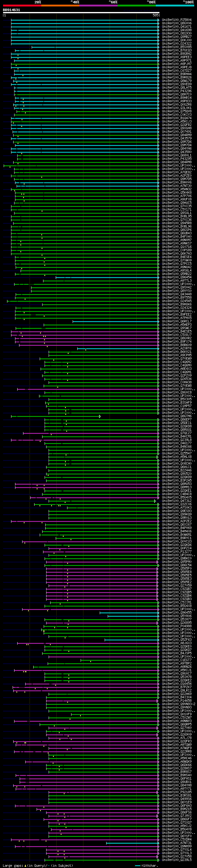Image resolution: width=197 pixels, height=868 pixels.
Task: Click the cyan alignment bar for UniRef100_A7NT31
Action: click(x=132, y=843)
